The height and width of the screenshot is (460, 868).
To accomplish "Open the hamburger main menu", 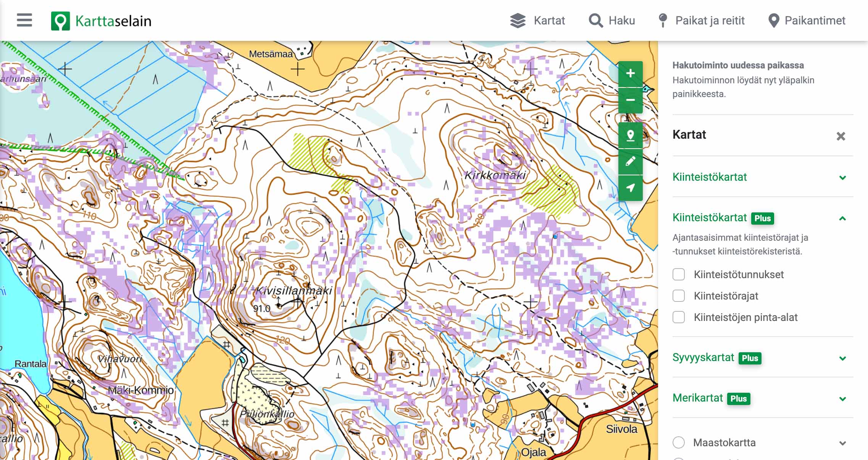I will [x=24, y=20].
